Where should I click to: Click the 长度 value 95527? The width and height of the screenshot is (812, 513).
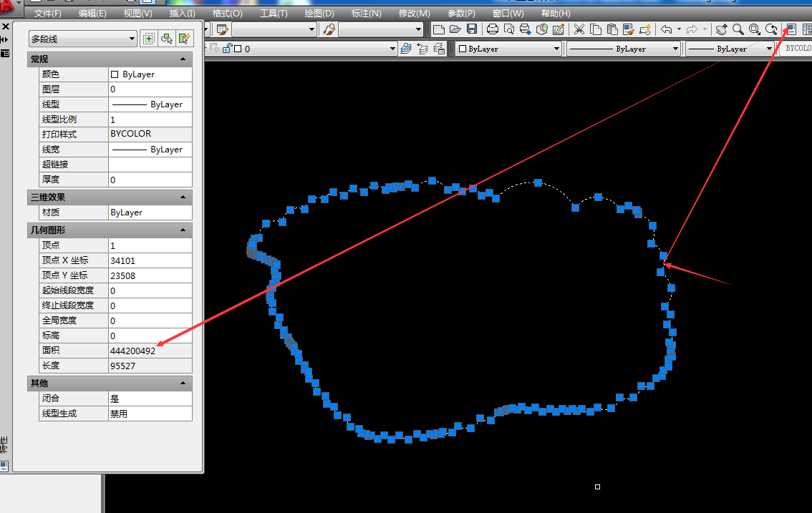[150, 366]
